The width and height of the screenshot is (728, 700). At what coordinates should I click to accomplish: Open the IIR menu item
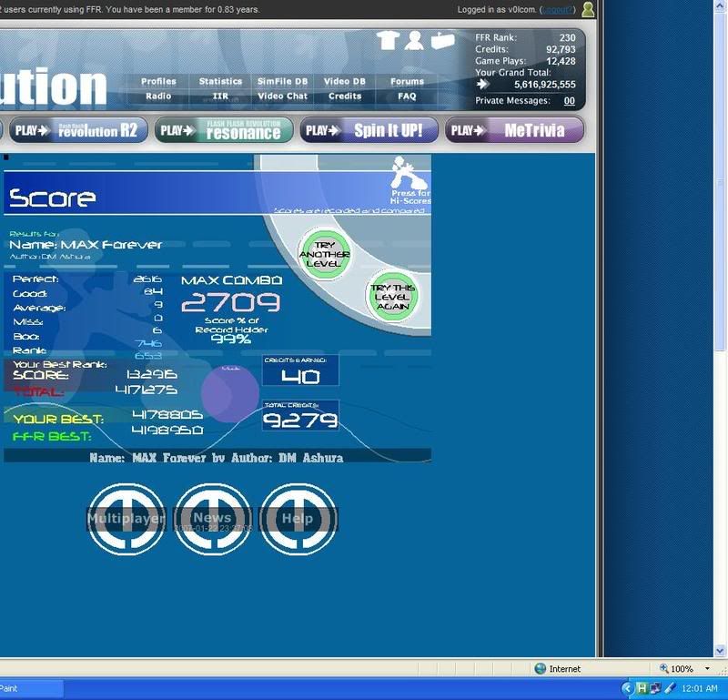tap(220, 96)
